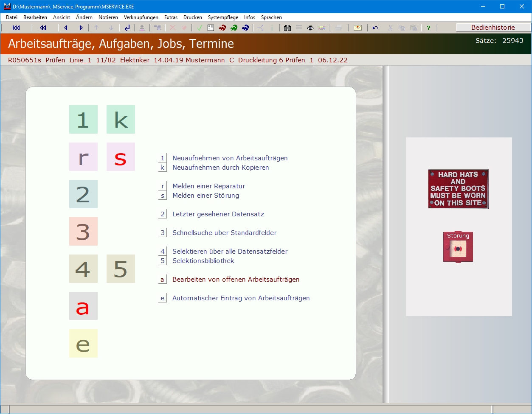
Task: Click the greyed printer icon
Action: point(338,28)
